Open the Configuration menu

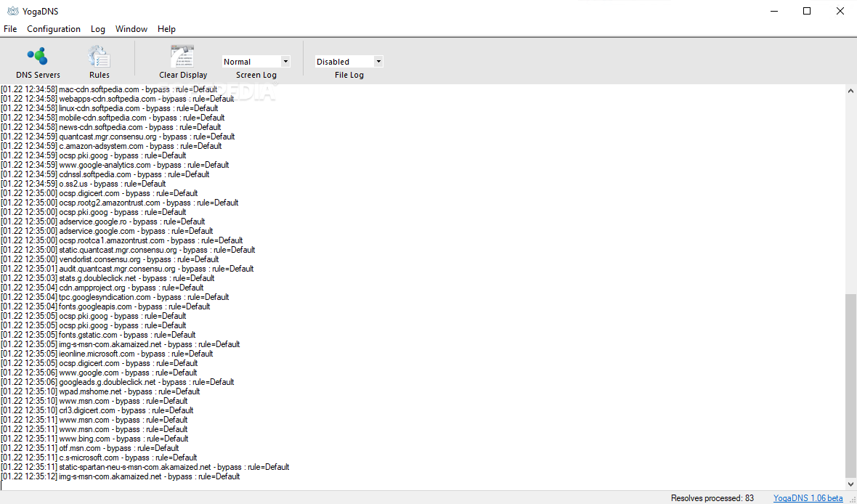pos(54,29)
